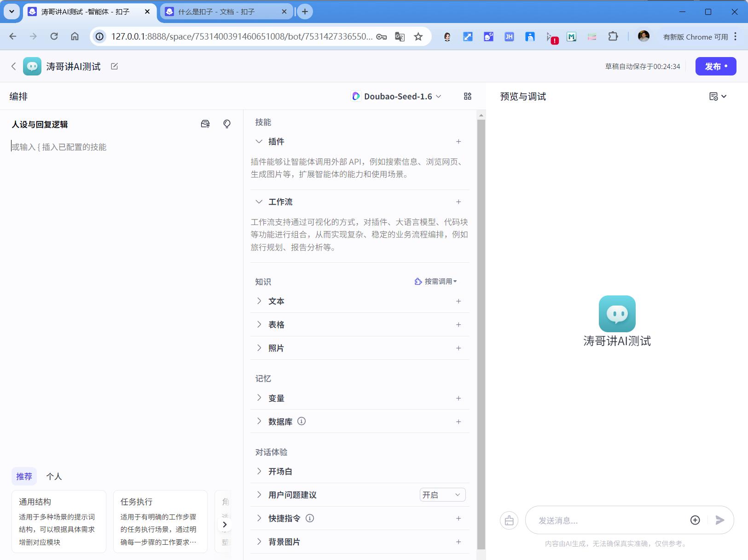748x560 pixels.
Task: Expand the 开场白 section
Action: (259, 471)
